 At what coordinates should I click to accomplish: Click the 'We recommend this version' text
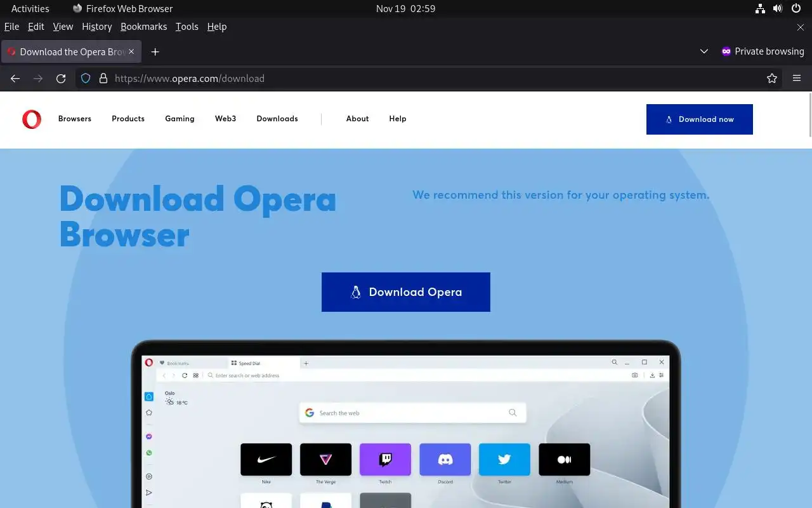pos(561,195)
